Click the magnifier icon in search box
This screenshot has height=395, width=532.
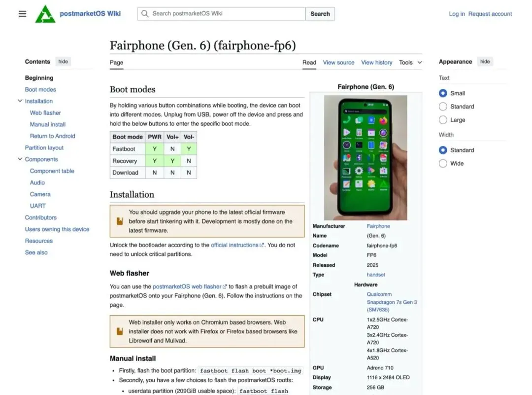(x=145, y=14)
